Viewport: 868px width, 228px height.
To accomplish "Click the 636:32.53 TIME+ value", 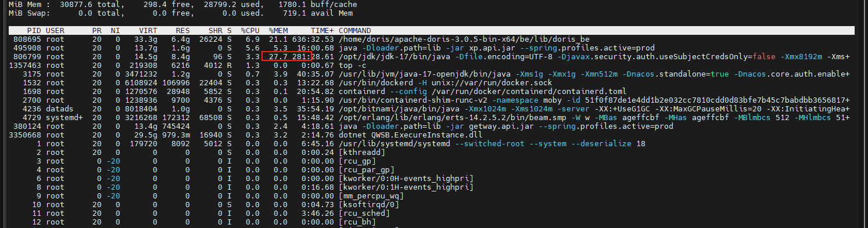I will (x=314, y=39).
